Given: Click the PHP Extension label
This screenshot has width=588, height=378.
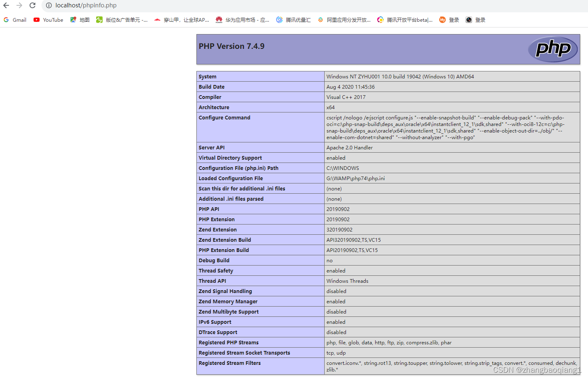Looking at the screenshot, I should point(217,220).
